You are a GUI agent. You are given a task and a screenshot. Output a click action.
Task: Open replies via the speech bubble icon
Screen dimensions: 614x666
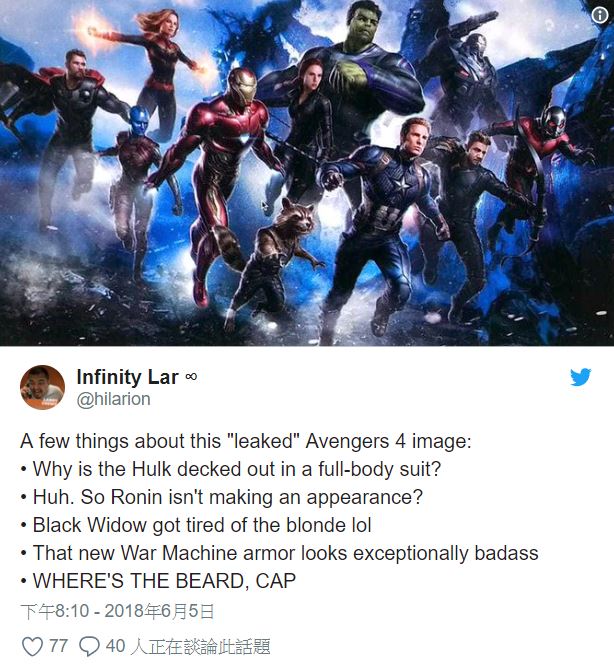(x=90, y=647)
